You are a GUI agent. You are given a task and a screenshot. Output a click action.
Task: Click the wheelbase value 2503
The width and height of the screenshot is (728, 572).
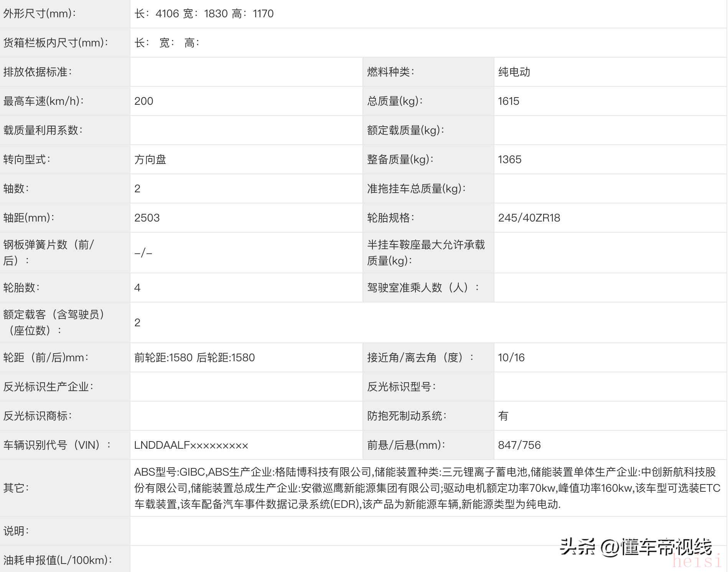147,218
